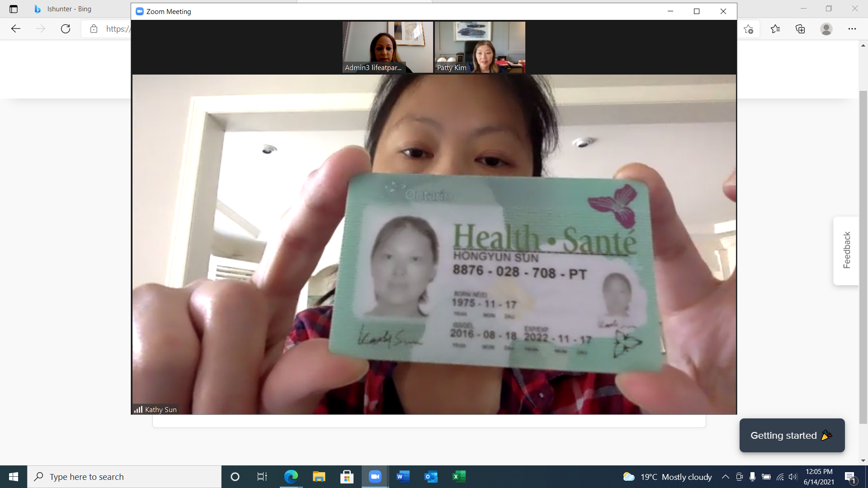Open Outlook from the taskbar

click(x=431, y=477)
